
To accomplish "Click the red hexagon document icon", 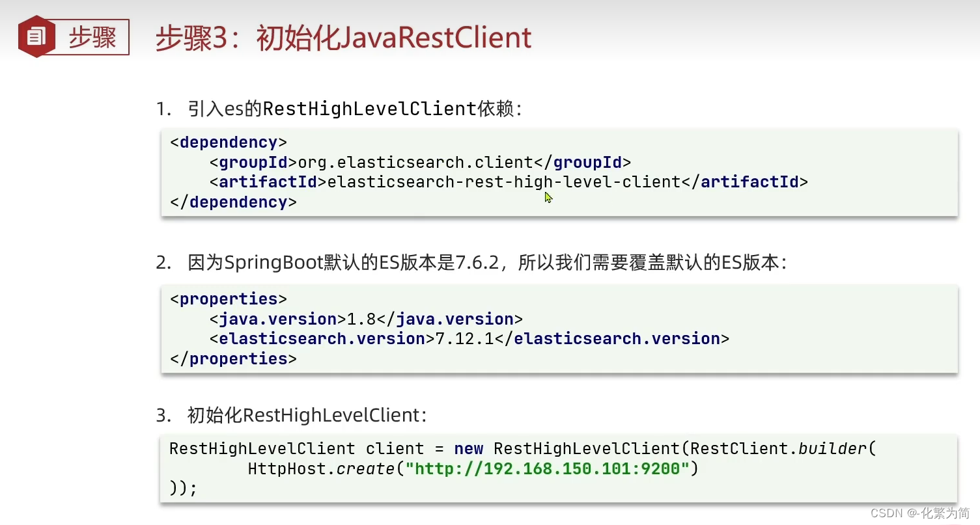I will (37, 37).
